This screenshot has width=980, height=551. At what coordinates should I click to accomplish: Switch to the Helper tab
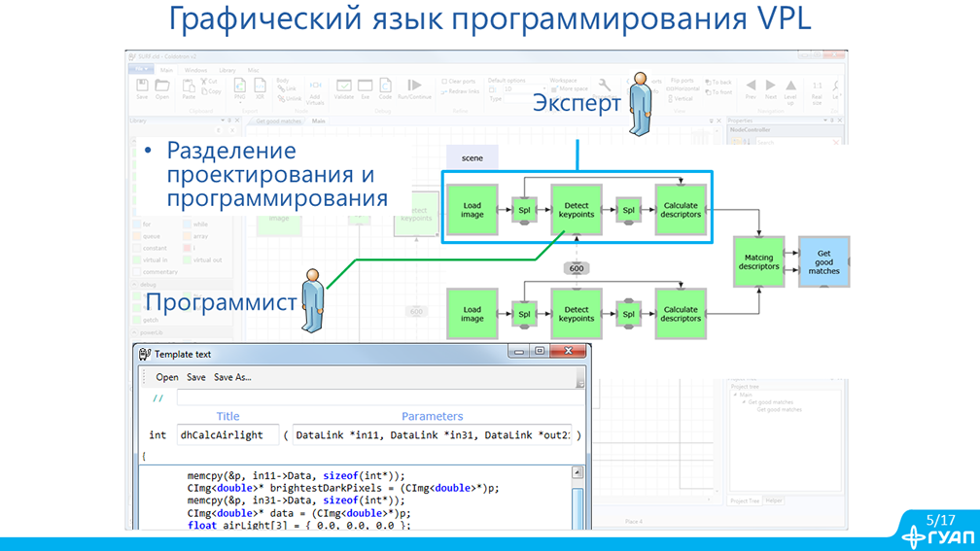pos(774,500)
